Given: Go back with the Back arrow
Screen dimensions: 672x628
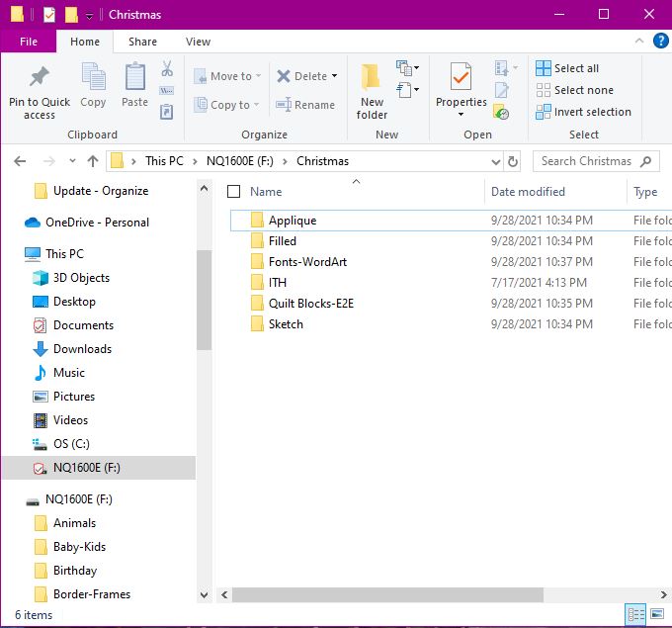Looking at the screenshot, I should [20, 161].
